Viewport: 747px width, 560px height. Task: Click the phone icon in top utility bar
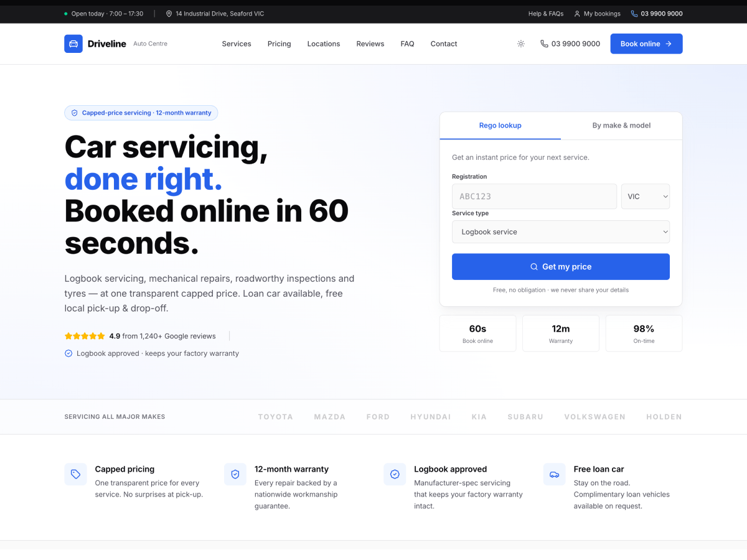click(634, 14)
